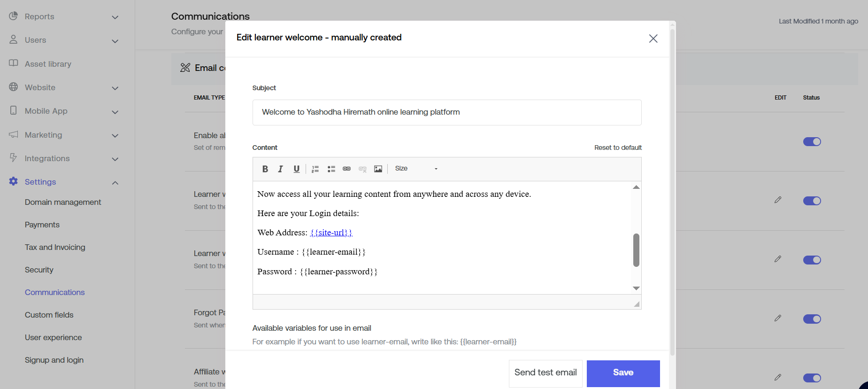868x389 pixels.
Task: Toggle italic formatting in editor toolbar
Action: [x=281, y=169]
